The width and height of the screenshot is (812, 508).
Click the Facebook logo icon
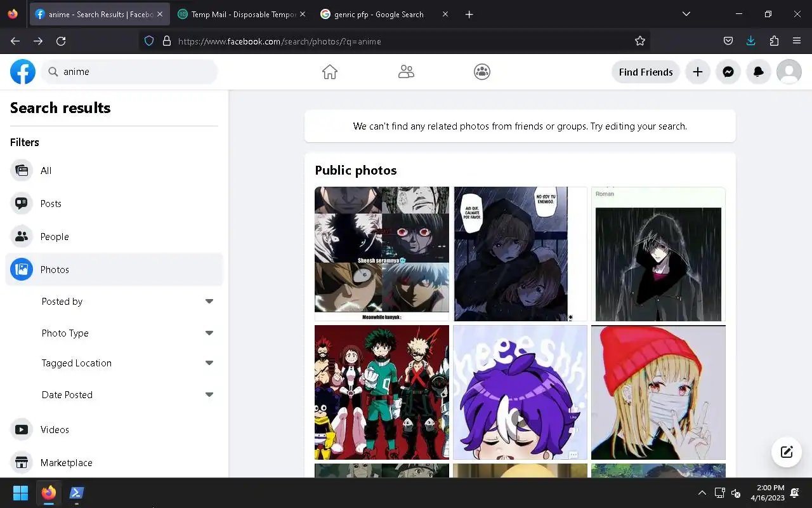(23, 72)
